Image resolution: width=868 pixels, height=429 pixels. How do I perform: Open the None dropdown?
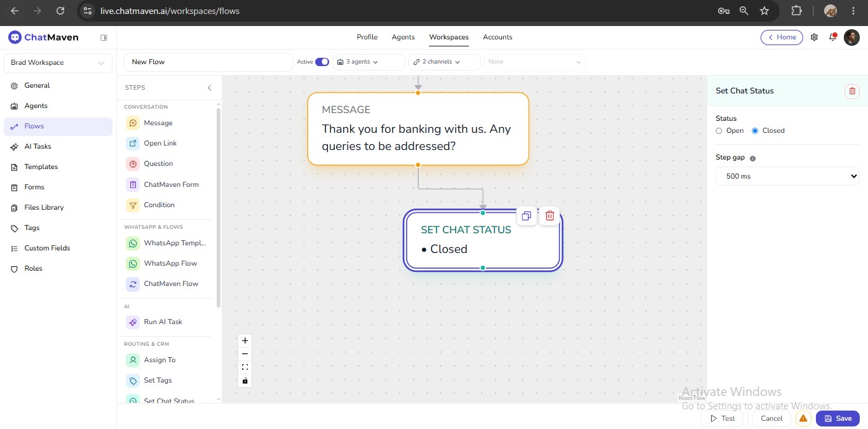coord(535,62)
